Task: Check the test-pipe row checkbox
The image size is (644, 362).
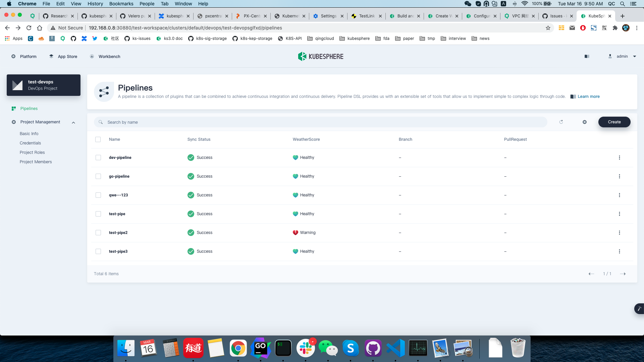Action: (98, 214)
